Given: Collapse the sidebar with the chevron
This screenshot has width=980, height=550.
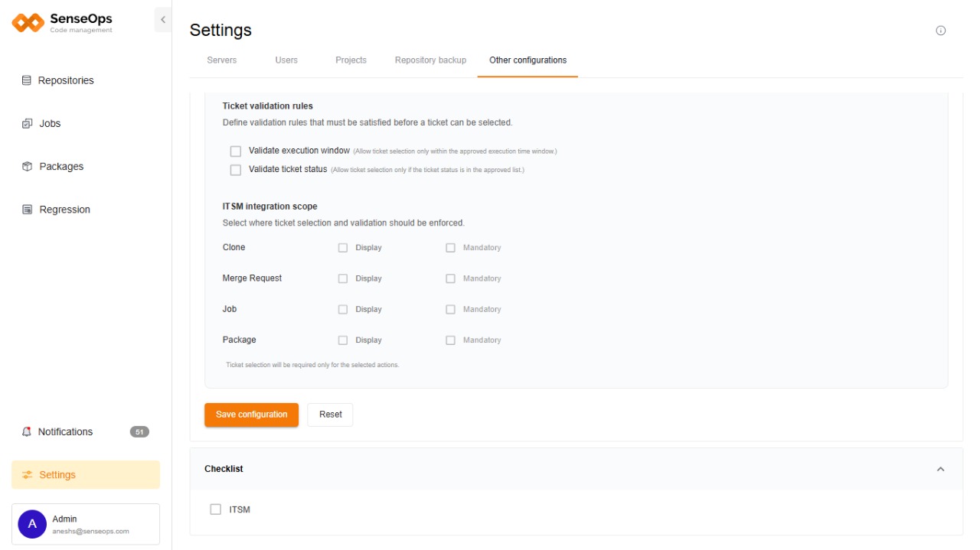Looking at the screenshot, I should 162,20.
